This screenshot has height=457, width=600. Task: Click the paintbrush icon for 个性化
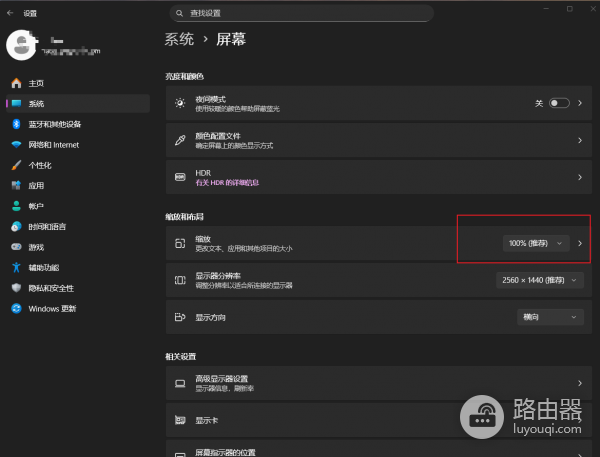(x=16, y=165)
